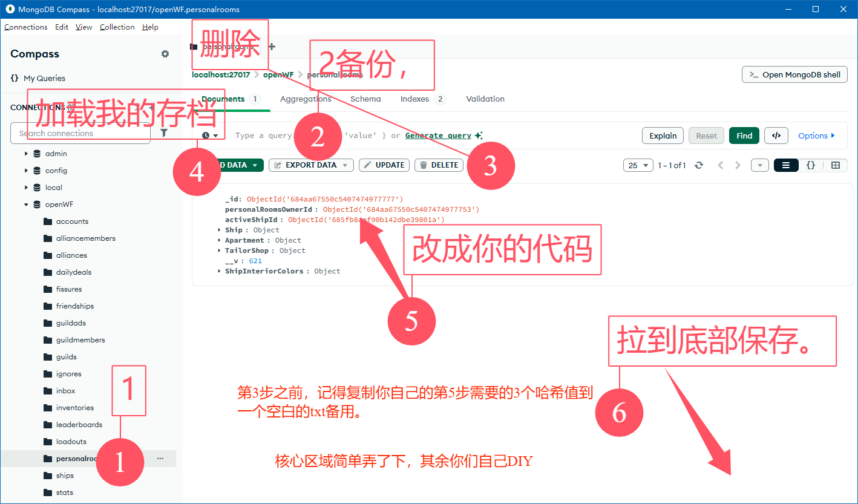
Task: Open connection filter funnel icon
Action: pos(163,133)
